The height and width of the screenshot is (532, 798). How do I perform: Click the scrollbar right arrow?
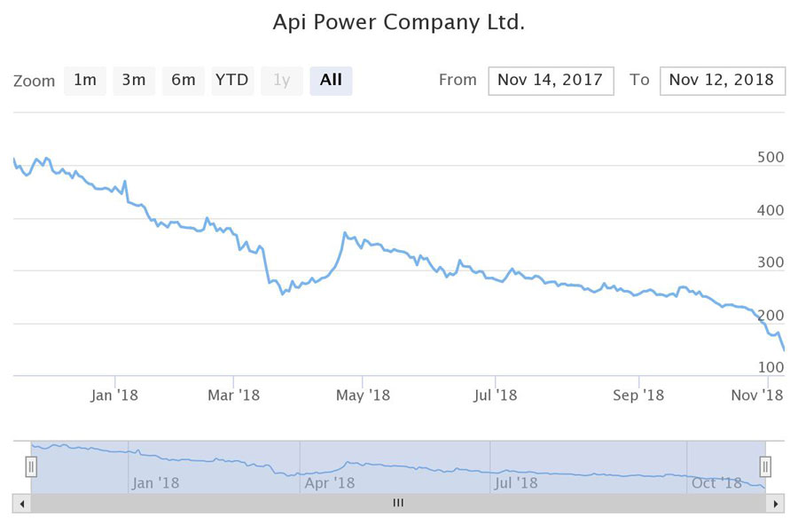[x=776, y=504]
